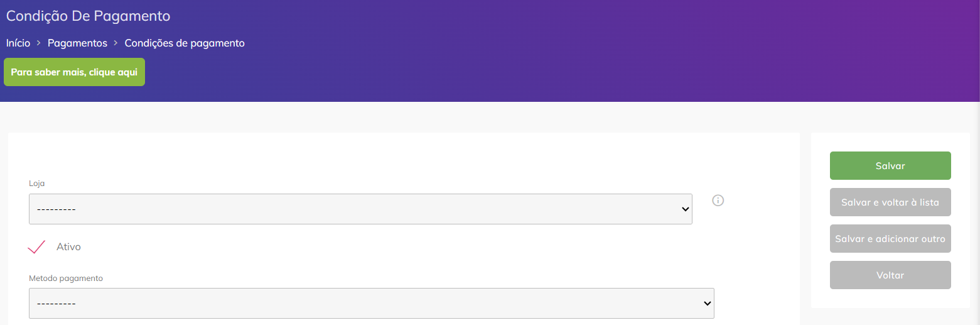Image resolution: width=980 pixels, height=325 pixels.
Task: Expand the Loja dropdown arrow
Action: click(685, 209)
